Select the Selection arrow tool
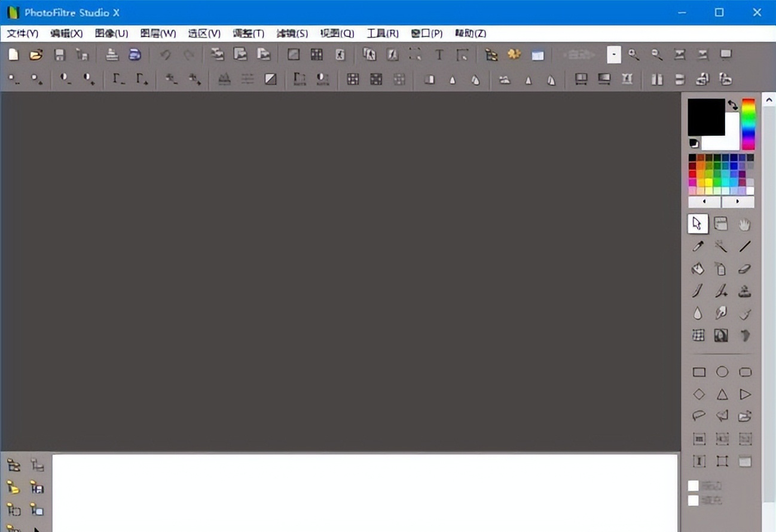 pos(698,224)
